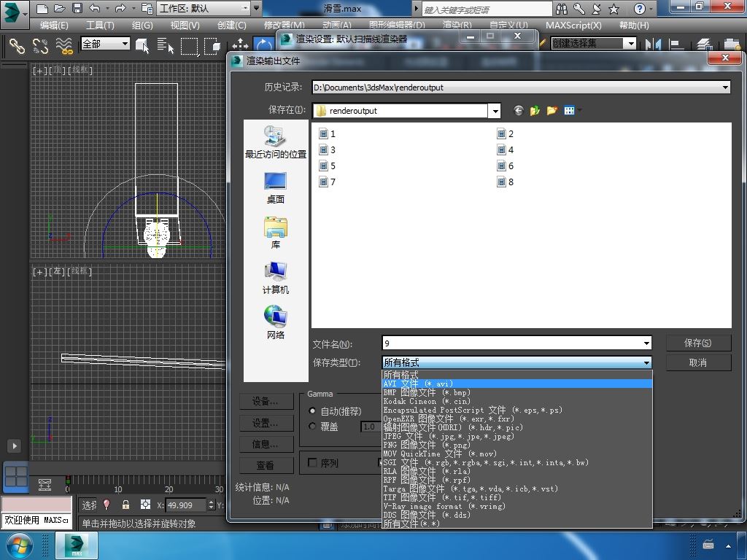Expand the history path dropdown
Image resolution: width=747 pixels, height=560 pixels.
725,87
